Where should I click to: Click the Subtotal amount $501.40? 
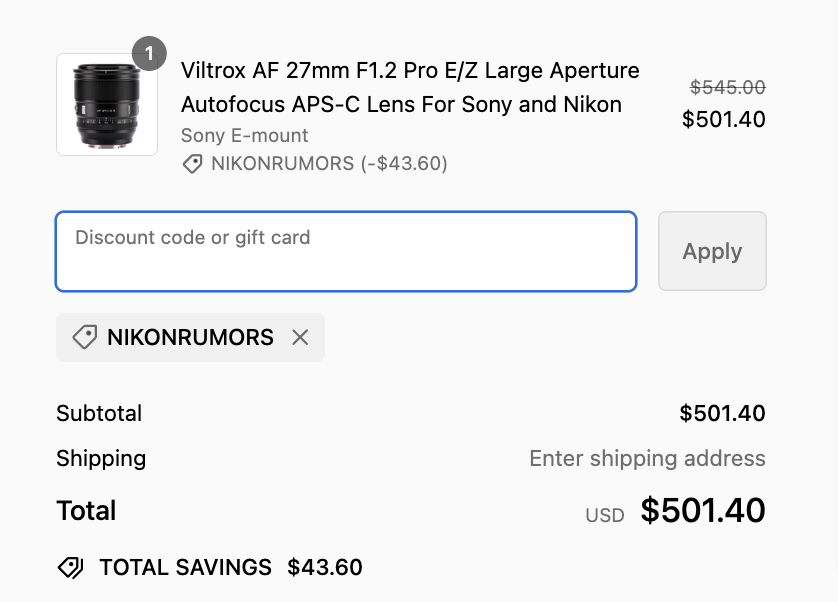(x=722, y=413)
